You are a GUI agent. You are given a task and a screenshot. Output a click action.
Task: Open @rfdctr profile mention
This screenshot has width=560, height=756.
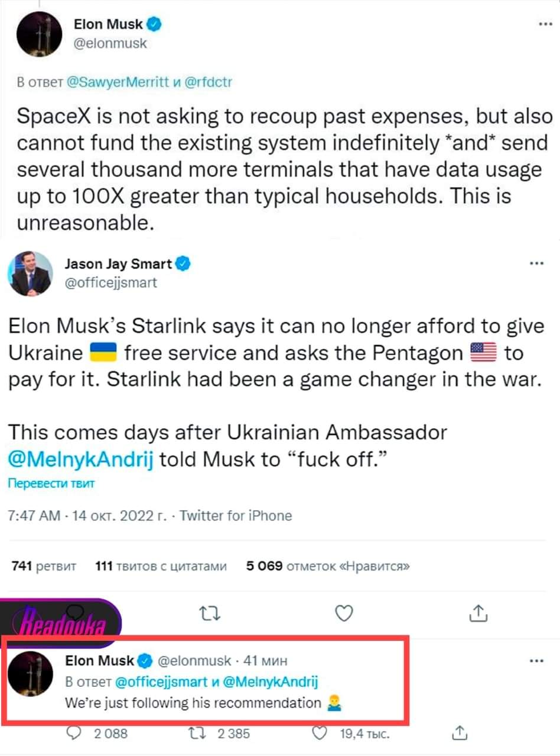click(x=209, y=83)
